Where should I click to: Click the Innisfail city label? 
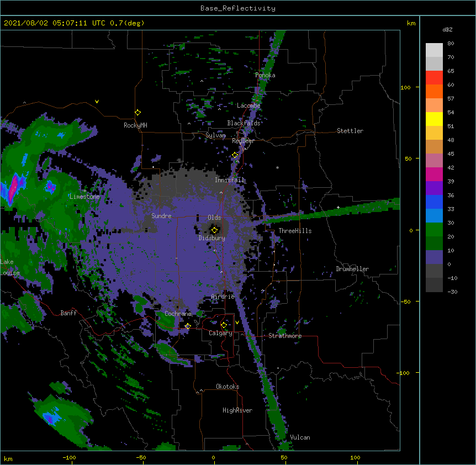(230, 180)
